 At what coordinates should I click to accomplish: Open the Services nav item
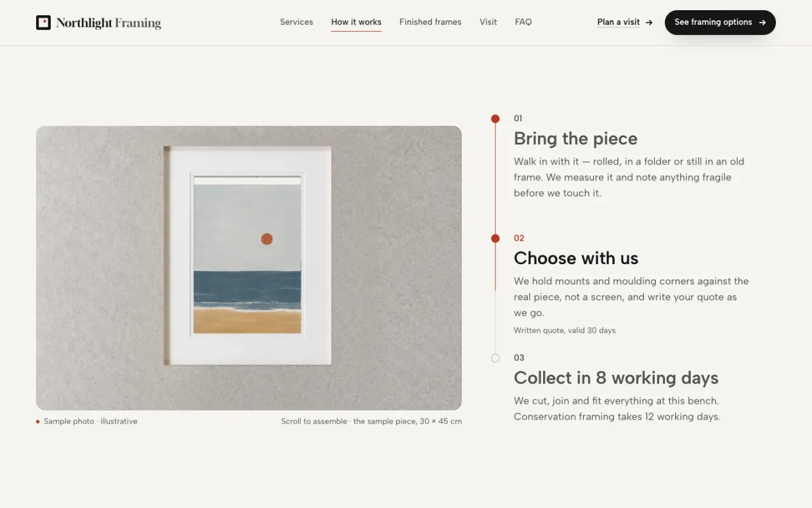(x=296, y=22)
